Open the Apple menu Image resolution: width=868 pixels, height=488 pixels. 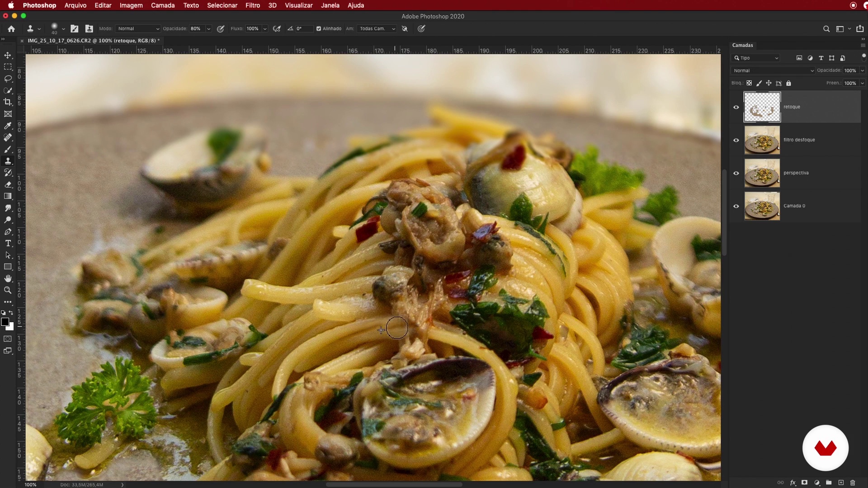pyautogui.click(x=11, y=5)
